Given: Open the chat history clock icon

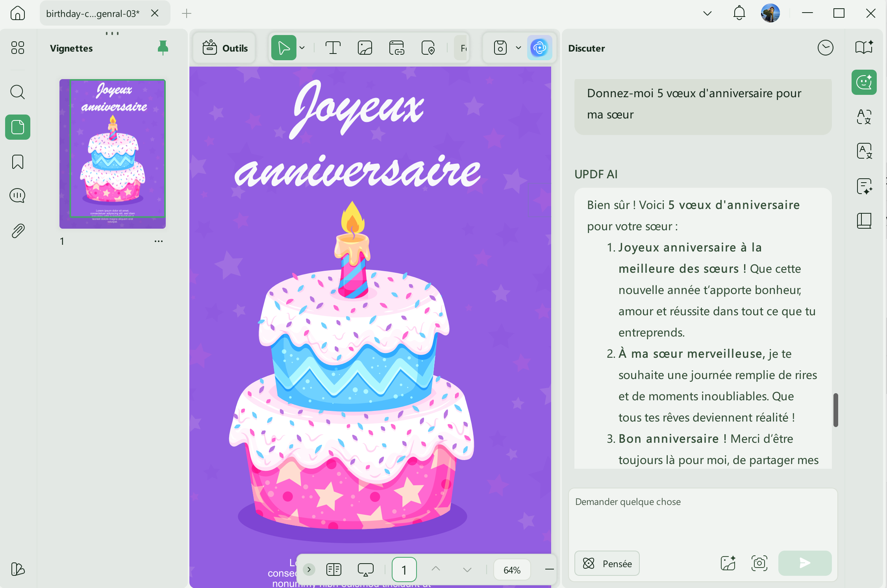Looking at the screenshot, I should 825,48.
